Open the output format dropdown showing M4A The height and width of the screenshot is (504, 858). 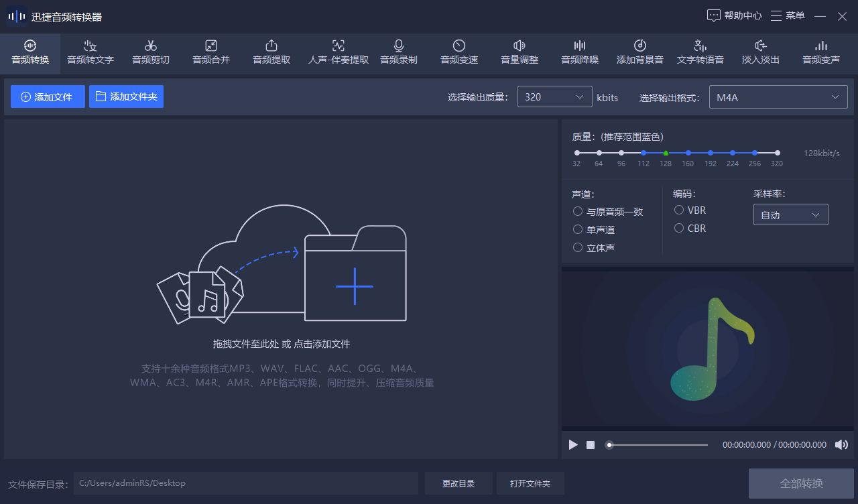point(778,97)
